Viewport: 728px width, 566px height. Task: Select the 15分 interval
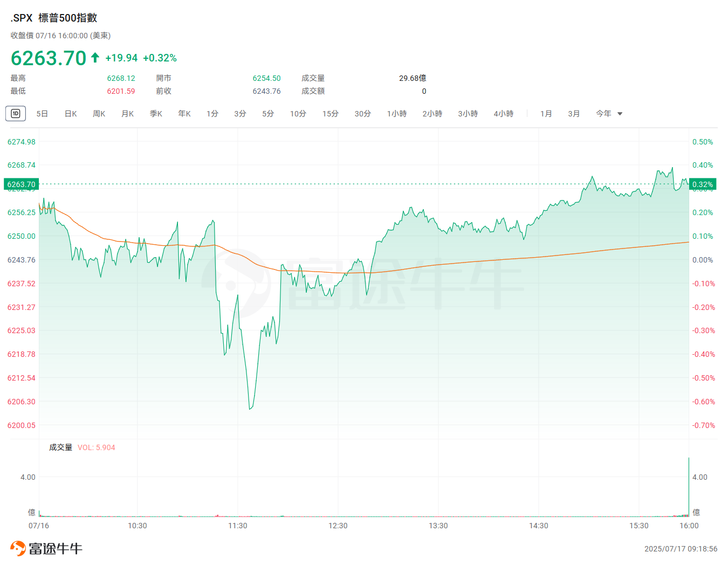coord(331,114)
